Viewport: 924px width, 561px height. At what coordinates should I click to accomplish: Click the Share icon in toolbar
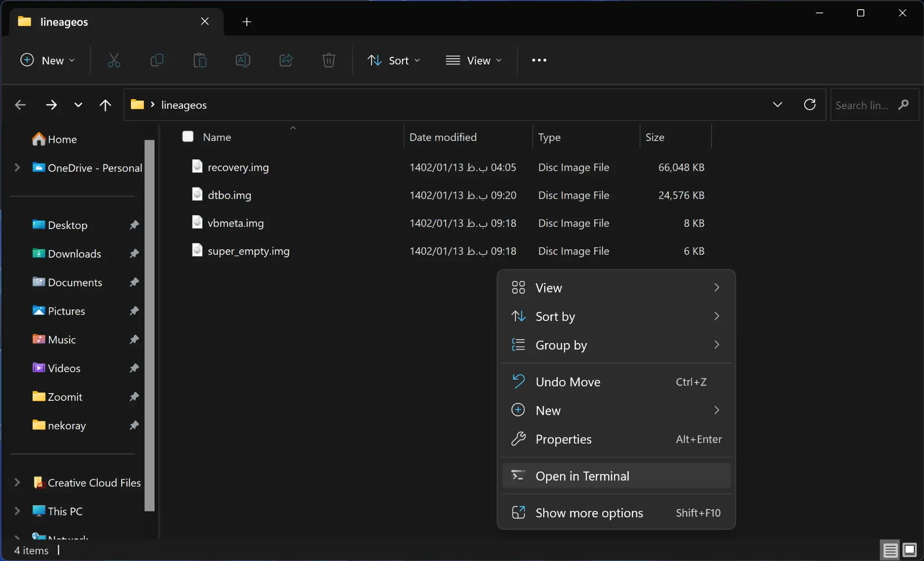286,60
